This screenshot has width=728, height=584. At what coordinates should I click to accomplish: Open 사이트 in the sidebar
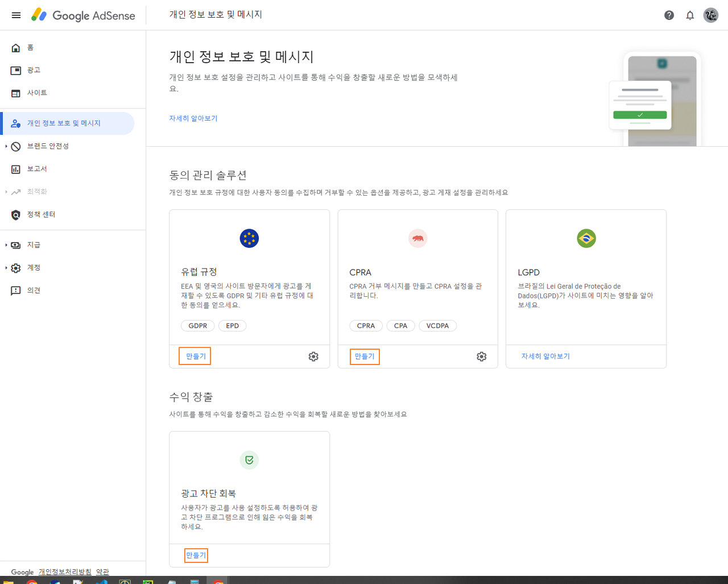click(37, 93)
